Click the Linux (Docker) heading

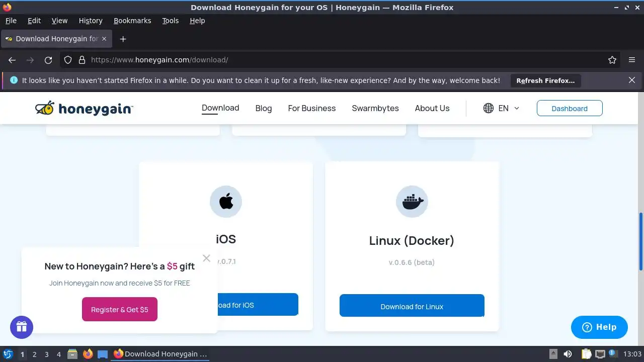pos(412,241)
